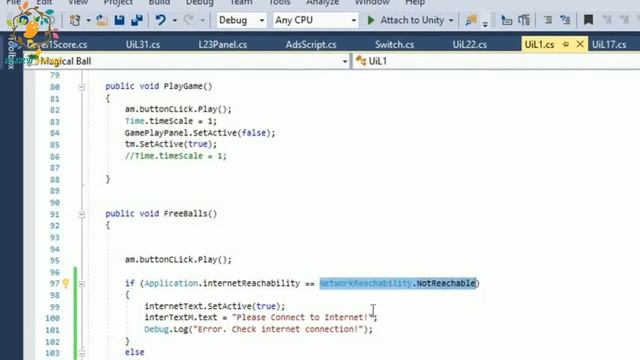Open the Team menu

(x=241, y=2)
